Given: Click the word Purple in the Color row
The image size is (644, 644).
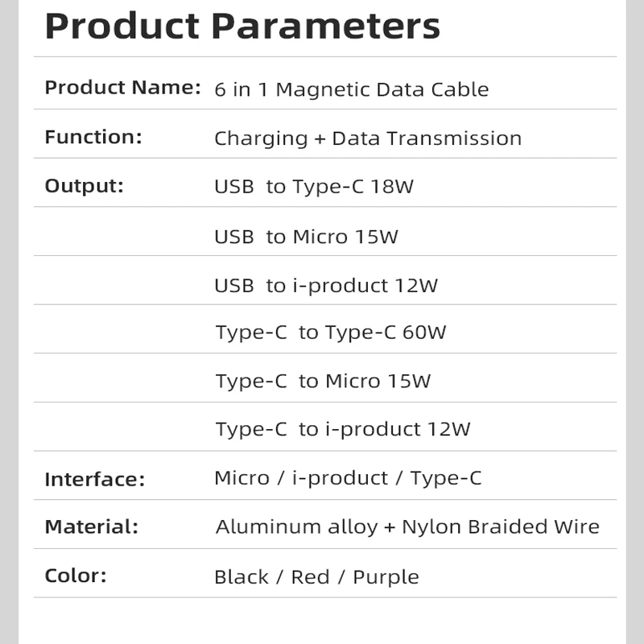Looking at the screenshot, I should [386, 577].
